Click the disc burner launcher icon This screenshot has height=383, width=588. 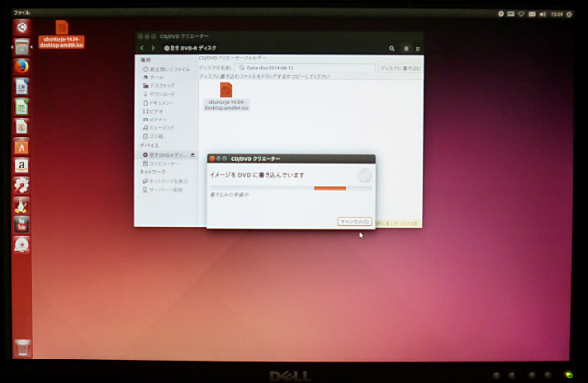tap(22, 245)
